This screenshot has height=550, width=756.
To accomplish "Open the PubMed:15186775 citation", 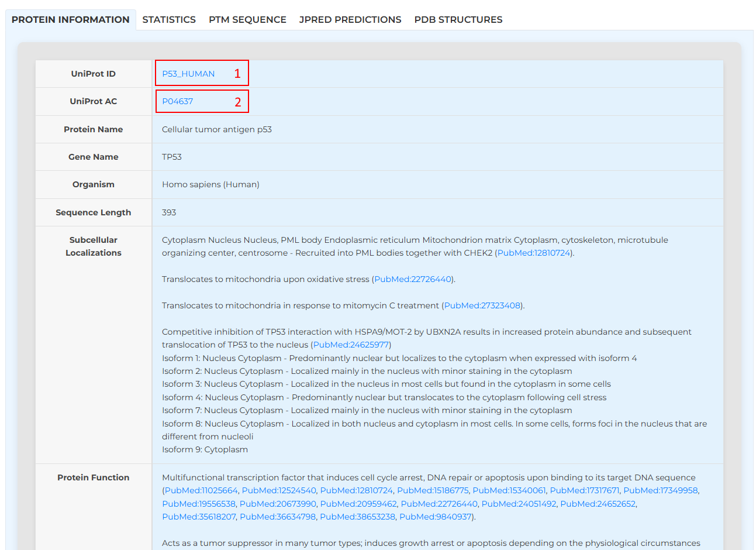I will pyautogui.click(x=433, y=490).
